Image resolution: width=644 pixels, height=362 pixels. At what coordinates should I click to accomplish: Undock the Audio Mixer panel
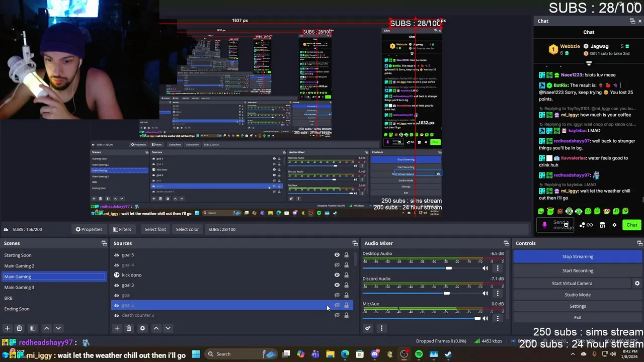506,243
